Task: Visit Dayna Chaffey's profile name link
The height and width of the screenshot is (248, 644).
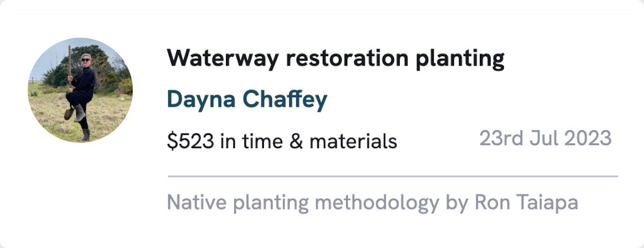Action: pos(247,100)
